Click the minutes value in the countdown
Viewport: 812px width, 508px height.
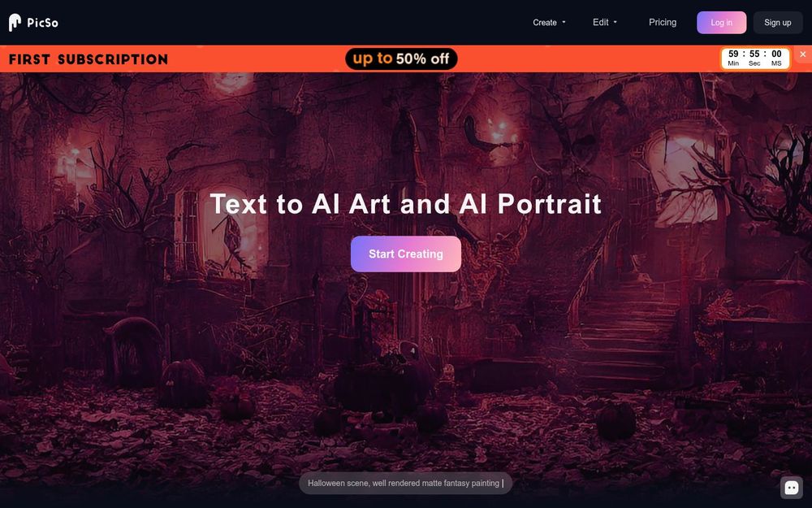coord(733,54)
